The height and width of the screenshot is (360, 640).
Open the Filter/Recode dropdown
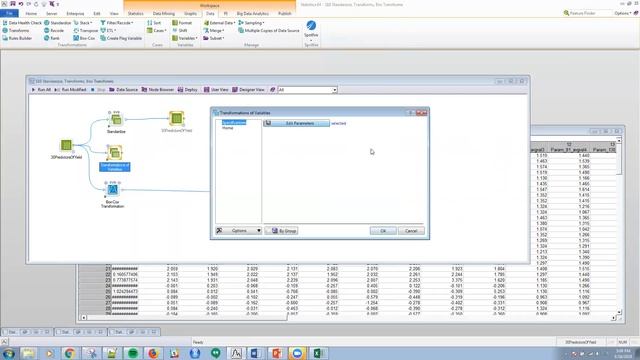coord(117,23)
